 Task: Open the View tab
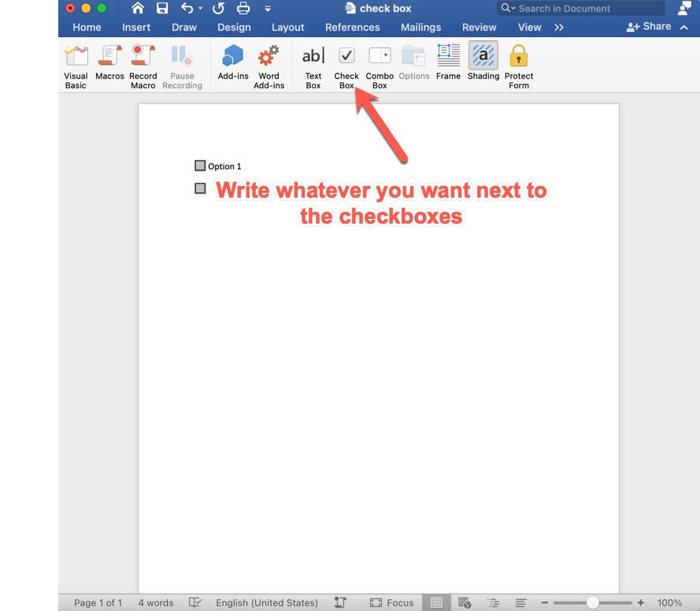click(529, 28)
